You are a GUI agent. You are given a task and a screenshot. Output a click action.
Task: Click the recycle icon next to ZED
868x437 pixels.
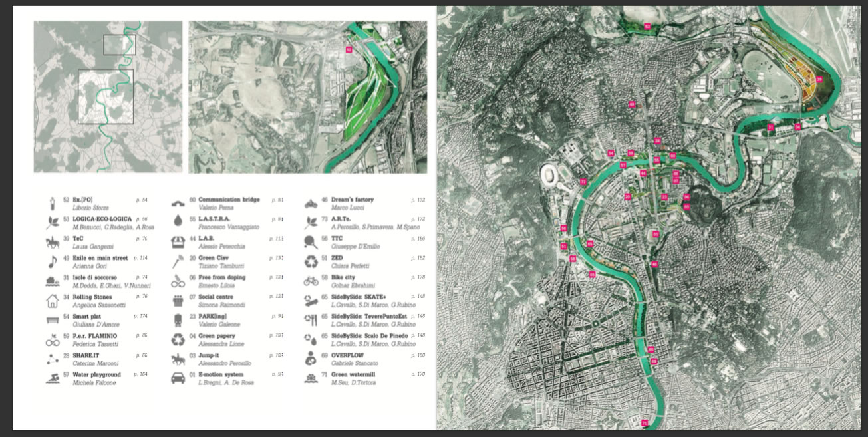pos(311,261)
